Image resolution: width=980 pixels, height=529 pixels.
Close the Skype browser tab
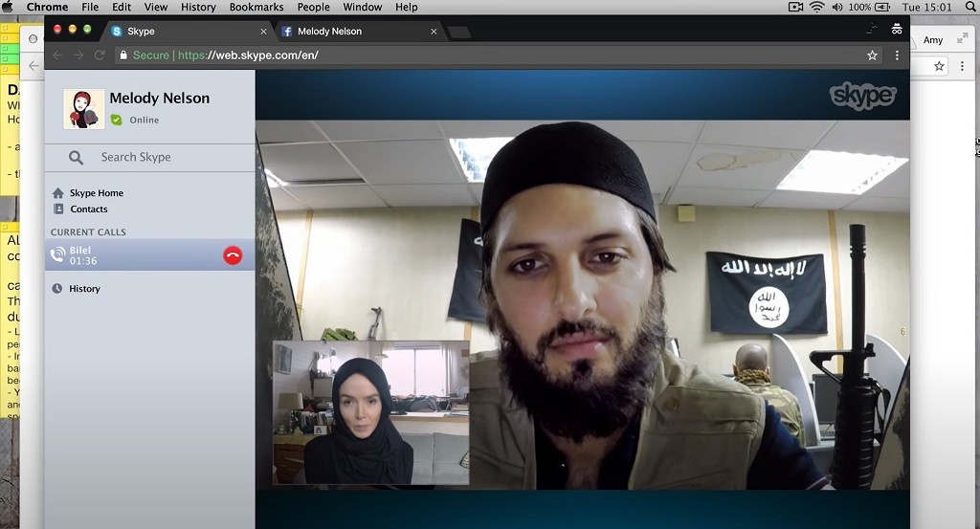click(x=263, y=32)
